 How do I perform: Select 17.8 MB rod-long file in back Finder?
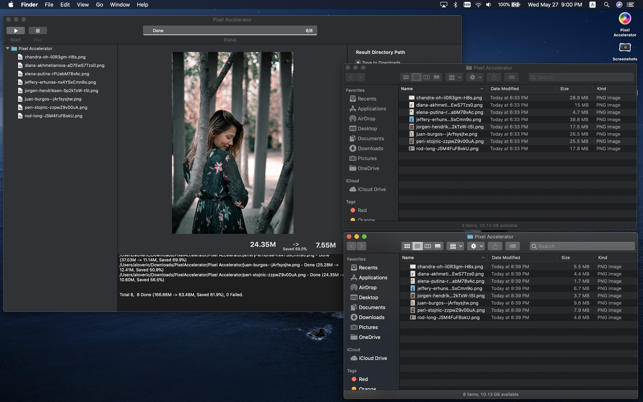517,148
